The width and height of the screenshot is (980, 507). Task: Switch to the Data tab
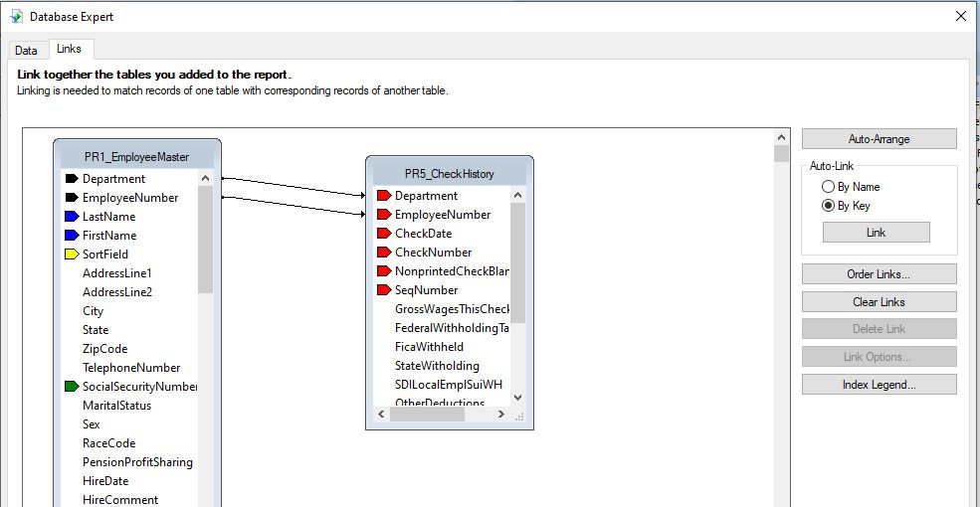point(26,51)
